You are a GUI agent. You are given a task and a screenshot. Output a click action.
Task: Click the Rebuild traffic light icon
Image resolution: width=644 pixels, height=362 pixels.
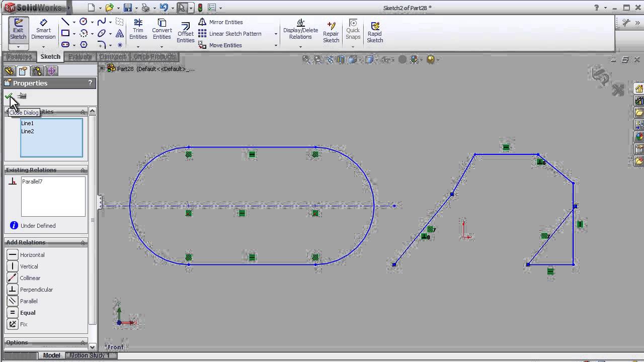click(x=200, y=8)
